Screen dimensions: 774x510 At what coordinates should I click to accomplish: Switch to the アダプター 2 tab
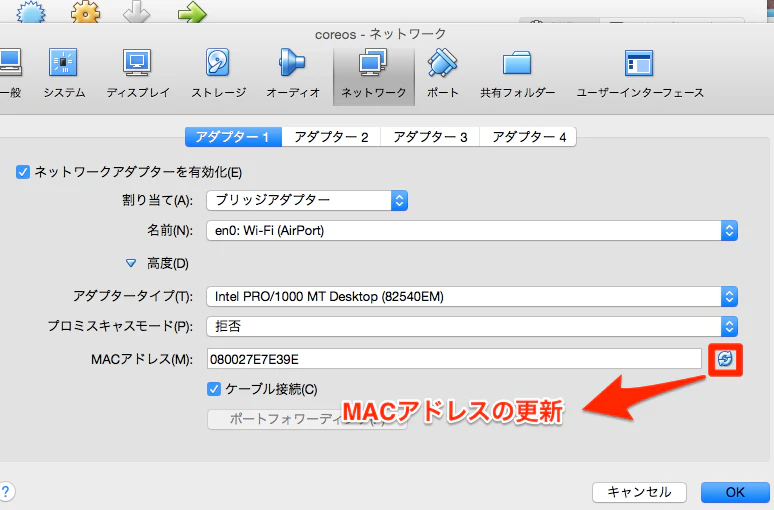331,137
